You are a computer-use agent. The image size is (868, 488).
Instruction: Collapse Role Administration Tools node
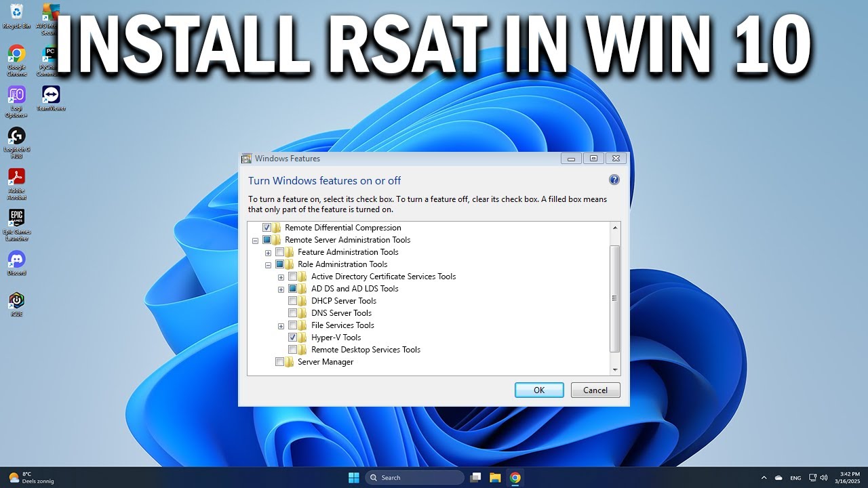[x=268, y=265]
